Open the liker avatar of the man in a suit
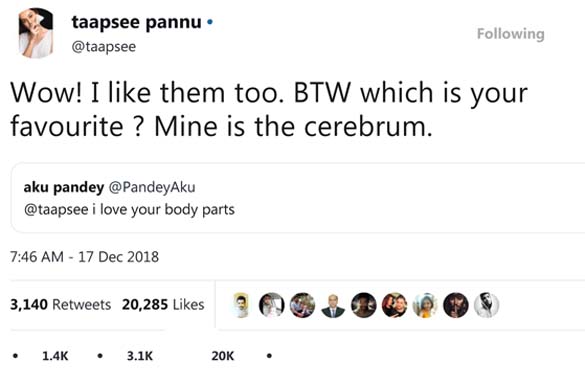Screen dimensions: 585x381 [333, 305]
